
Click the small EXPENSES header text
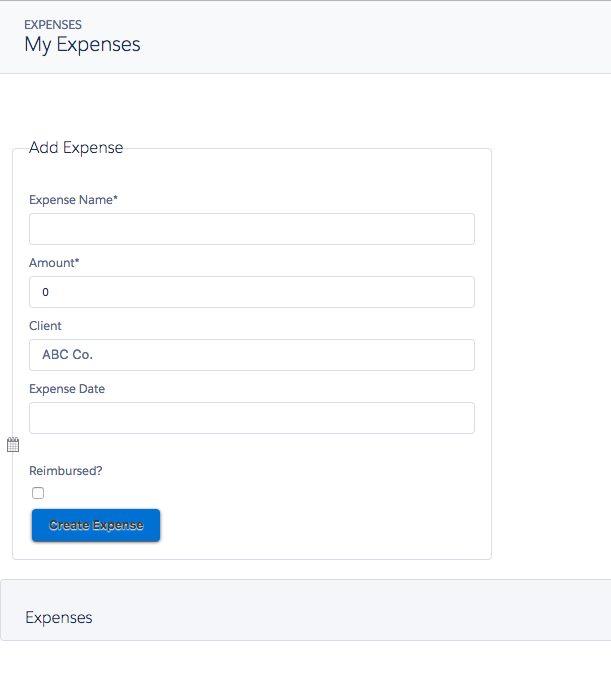pyautogui.click(x=53, y=24)
